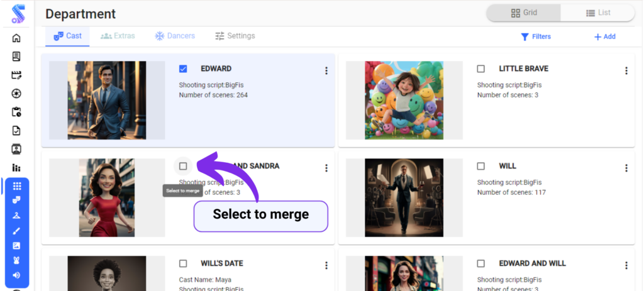The width and height of the screenshot is (644, 291).
Task: Open the three-dot menu on EDWARD card
Action: point(326,71)
